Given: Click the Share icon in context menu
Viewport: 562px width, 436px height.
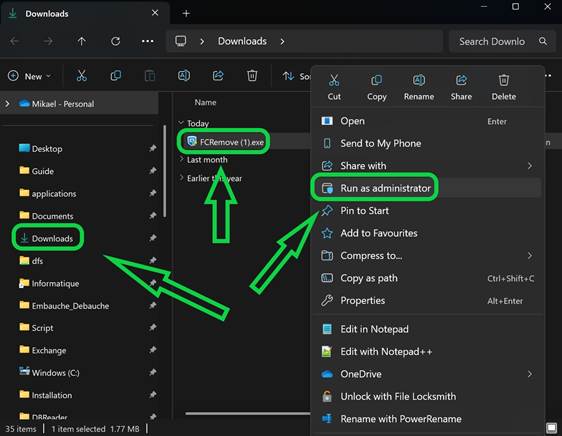Looking at the screenshot, I should click(461, 81).
